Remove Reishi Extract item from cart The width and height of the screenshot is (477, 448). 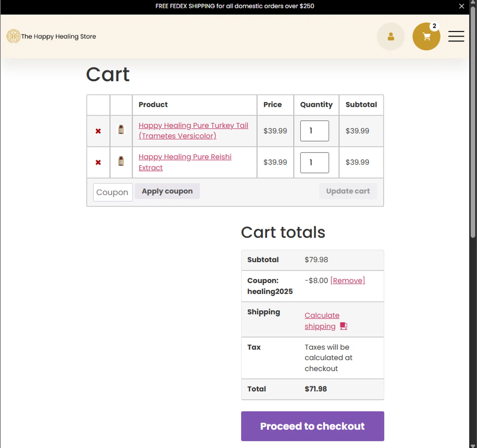(98, 162)
